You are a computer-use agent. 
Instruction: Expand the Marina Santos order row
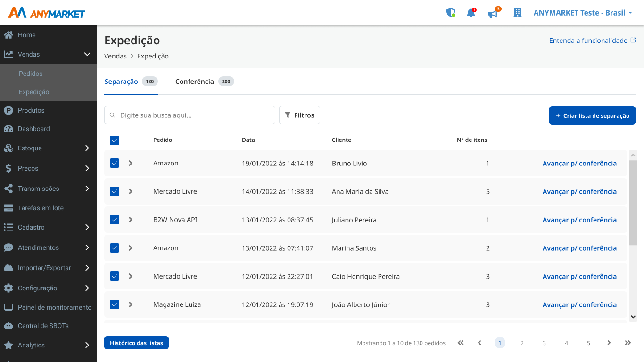(x=131, y=248)
